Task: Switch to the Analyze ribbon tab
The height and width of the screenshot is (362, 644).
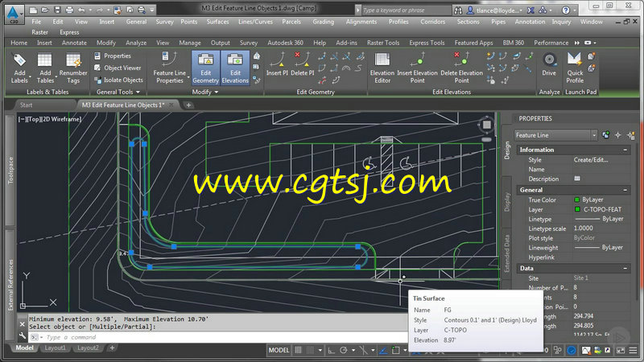Action: pos(136,43)
